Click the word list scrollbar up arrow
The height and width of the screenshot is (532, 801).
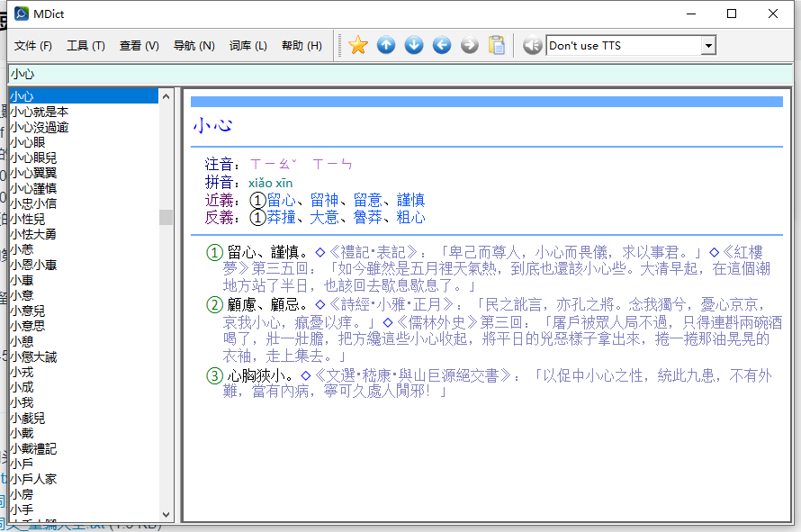point(166,95)
